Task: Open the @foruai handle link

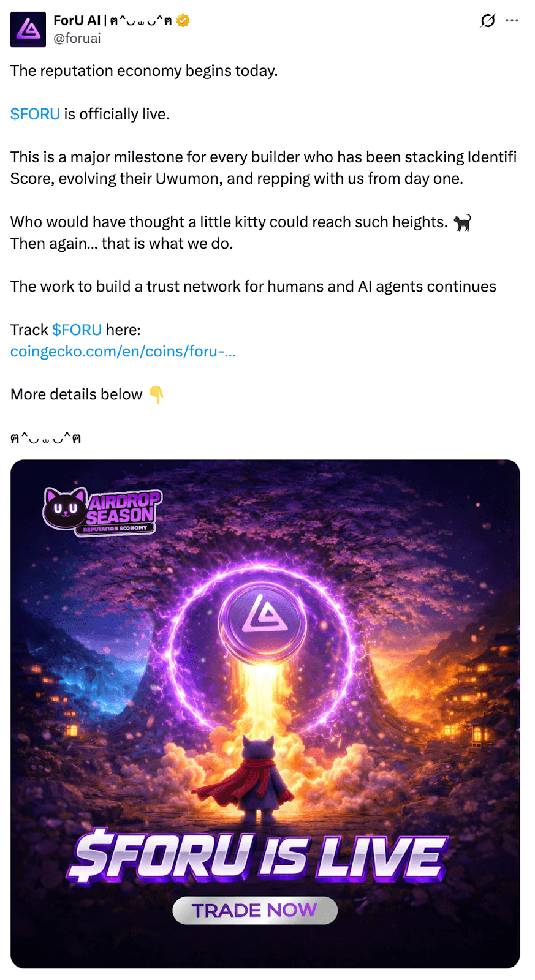Action: 77,39
